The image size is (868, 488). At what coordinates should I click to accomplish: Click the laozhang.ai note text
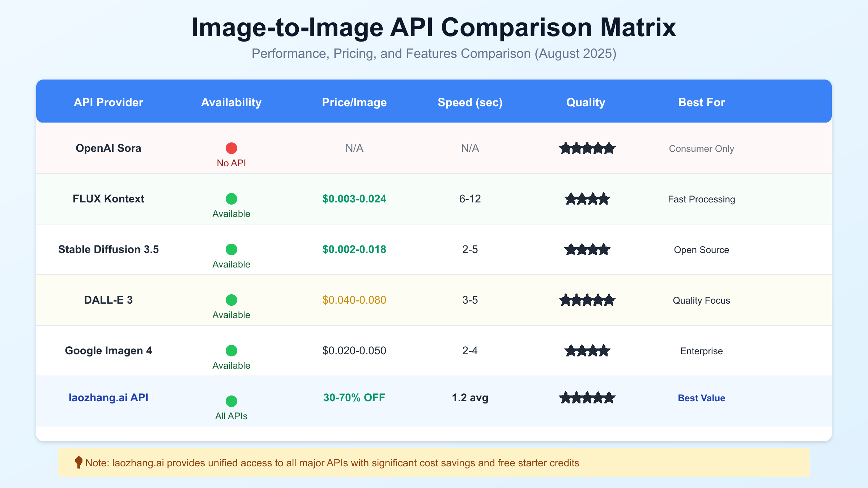pyautogui.click(x=332, y=463)
